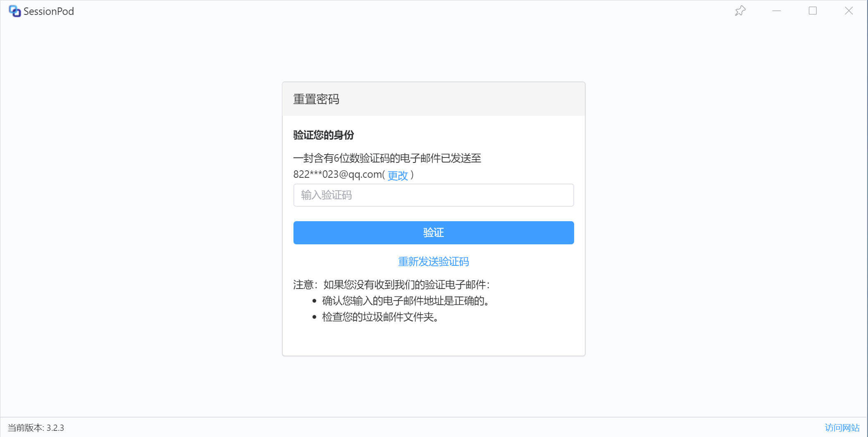Image resolution: width=868 pixels, height=437 pixels.
Task: Click the bullet dot before 检查您的垃圾邮件文件夹
Action: pos(314,317)
